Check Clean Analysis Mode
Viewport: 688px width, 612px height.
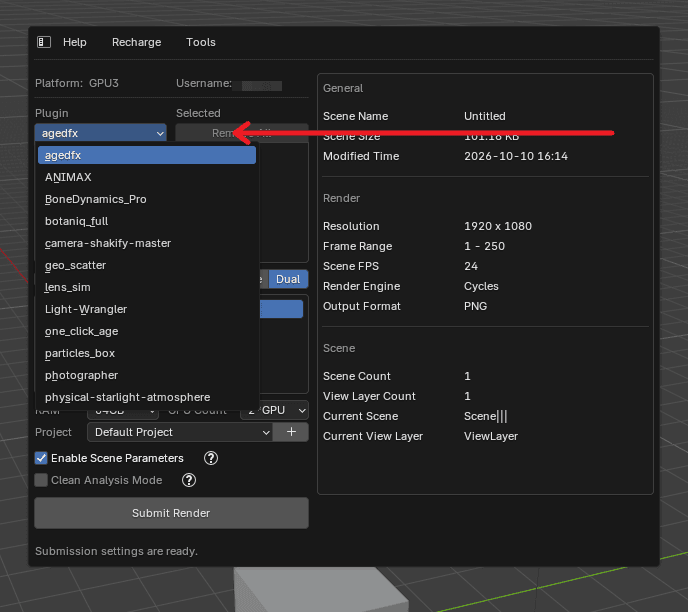41,480
